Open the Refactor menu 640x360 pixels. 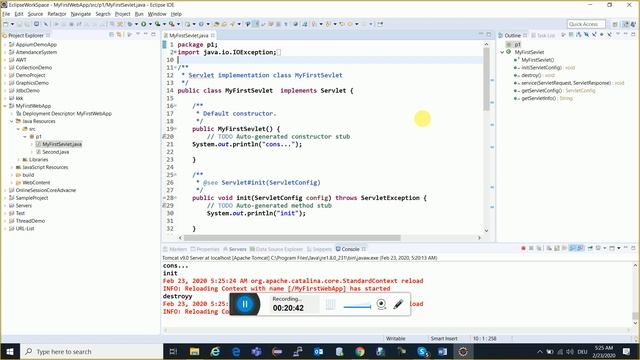coord(57,14)
